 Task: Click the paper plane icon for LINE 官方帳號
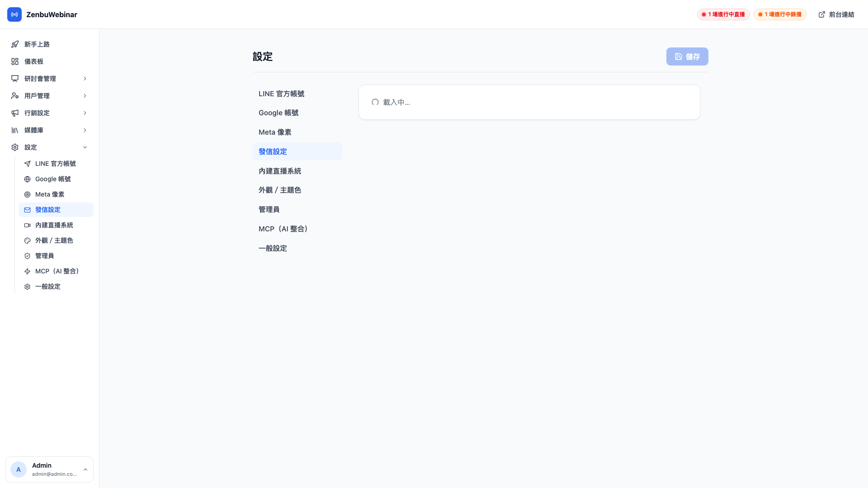click(28, 164)
